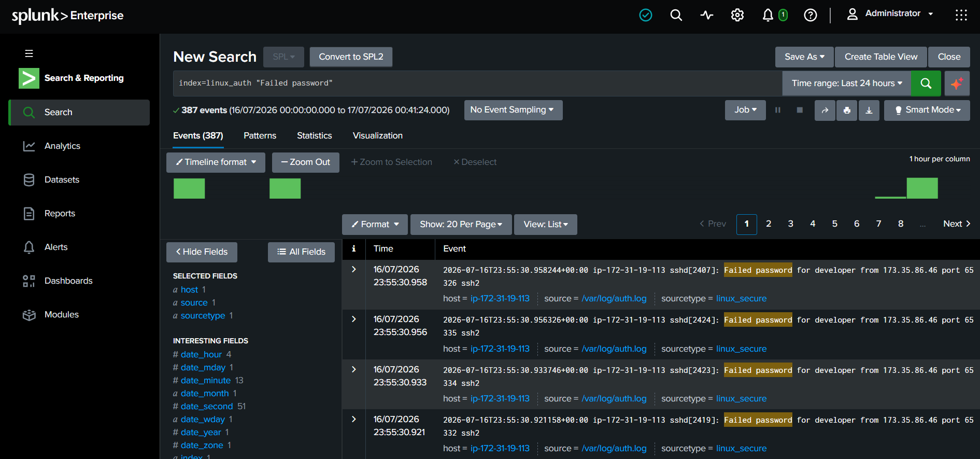Image resolution: width=980 pixels, height=459 pixels.
Task: Open the Format dropdown above events
Action: pyautogui.click(x=375, y=225)
